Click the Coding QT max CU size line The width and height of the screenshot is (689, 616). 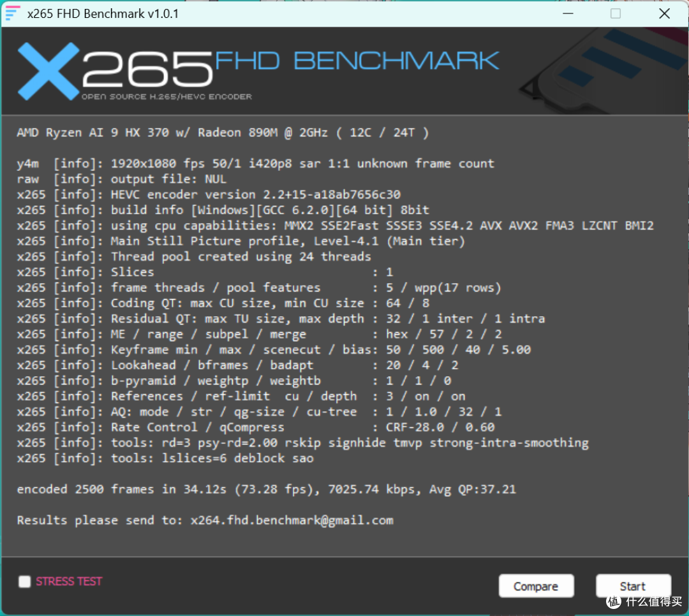click(223, 303)
